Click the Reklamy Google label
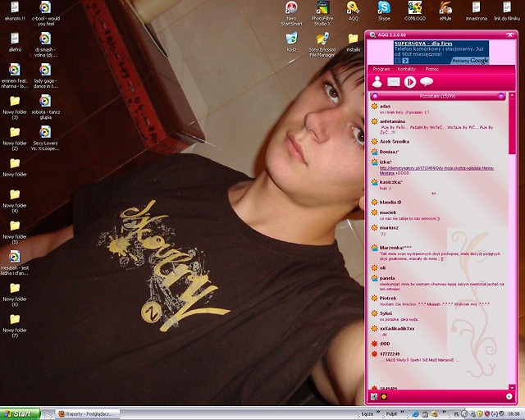 pyautogui.click(x=470, y=61)
